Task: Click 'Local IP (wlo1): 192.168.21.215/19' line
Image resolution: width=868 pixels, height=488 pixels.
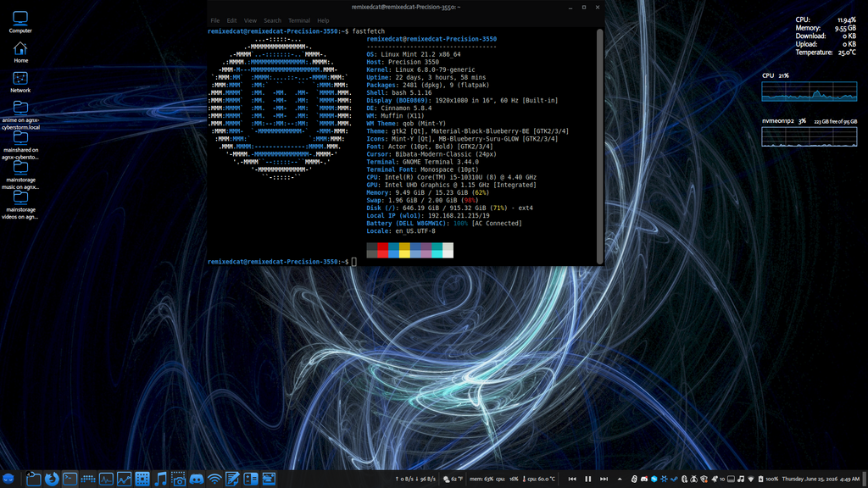Action: tap(428, 216)
